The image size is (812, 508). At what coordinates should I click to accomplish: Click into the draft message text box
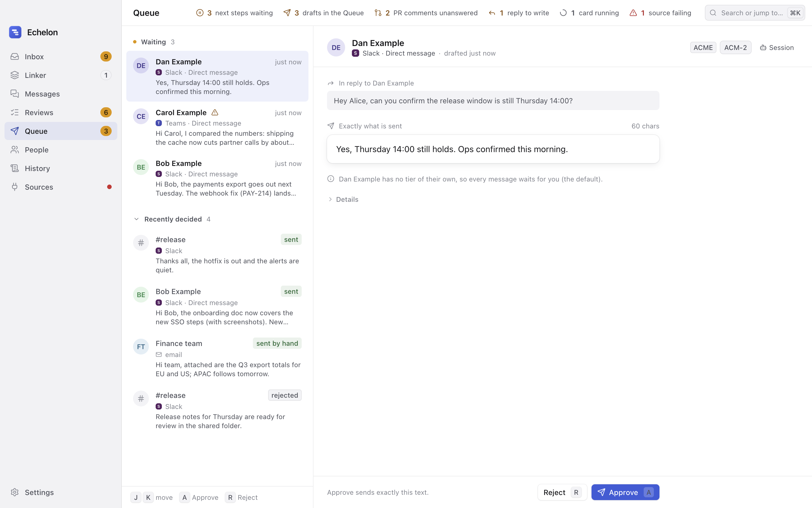(x=493, y=149)
